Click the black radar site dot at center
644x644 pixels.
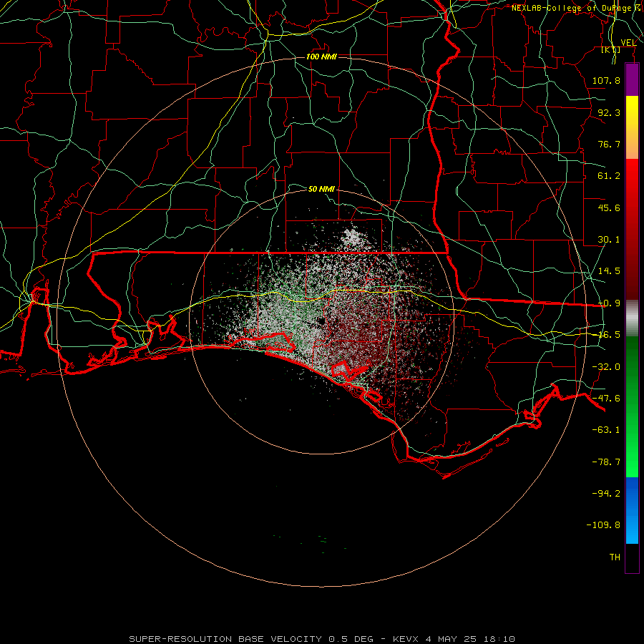[321, 321]
